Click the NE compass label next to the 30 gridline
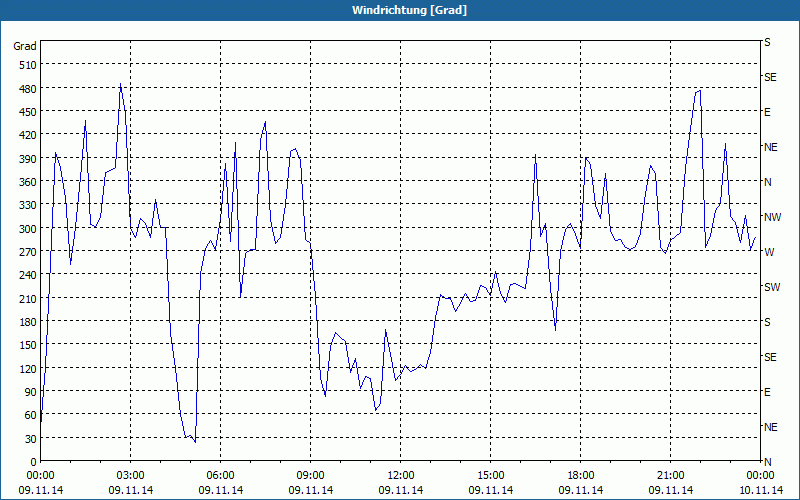The height and width of the screenshot is (500, 800). 770,427
